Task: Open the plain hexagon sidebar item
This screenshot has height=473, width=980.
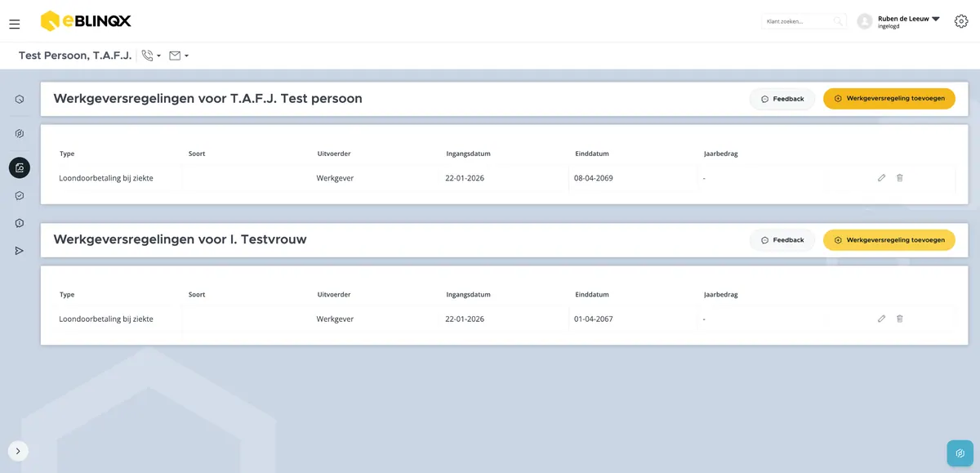Action: point(20,99)
